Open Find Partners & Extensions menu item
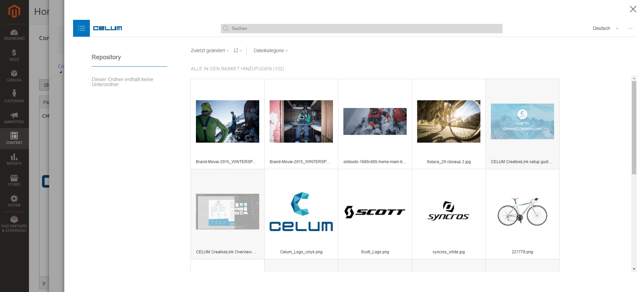The width and height of the screenshot is (644, 292). (x=14, y=224)
